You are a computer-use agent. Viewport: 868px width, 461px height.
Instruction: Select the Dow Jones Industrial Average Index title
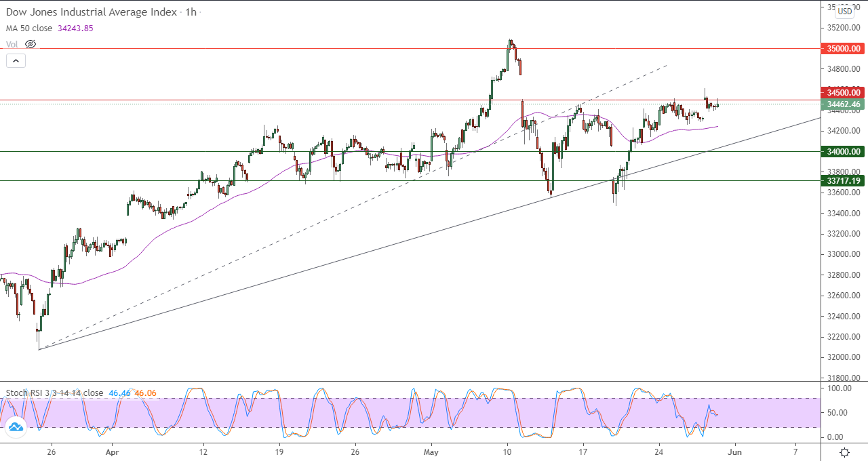click(92, 12)
